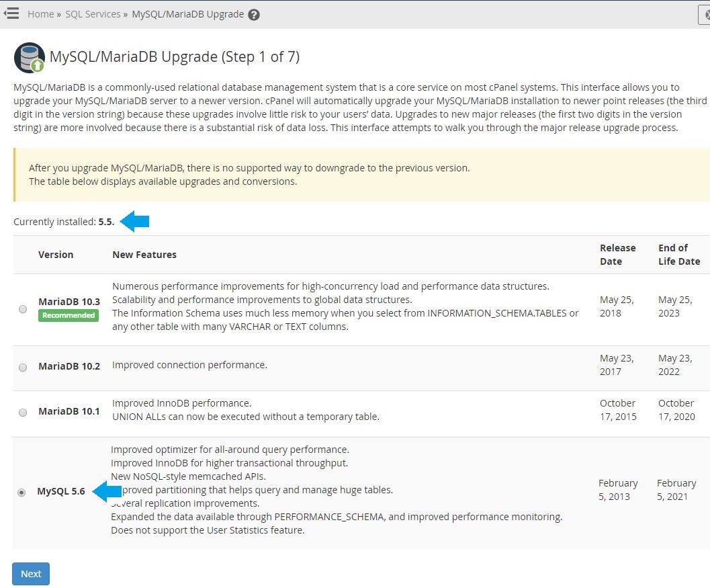Click 'Scalability and performance improvements' line
710x588 pixels.
pyautogui.click(x=262, y=300)
